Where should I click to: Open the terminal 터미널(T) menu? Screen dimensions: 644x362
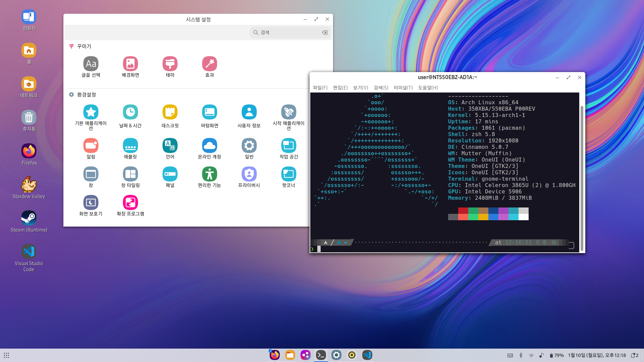(403, 88)
